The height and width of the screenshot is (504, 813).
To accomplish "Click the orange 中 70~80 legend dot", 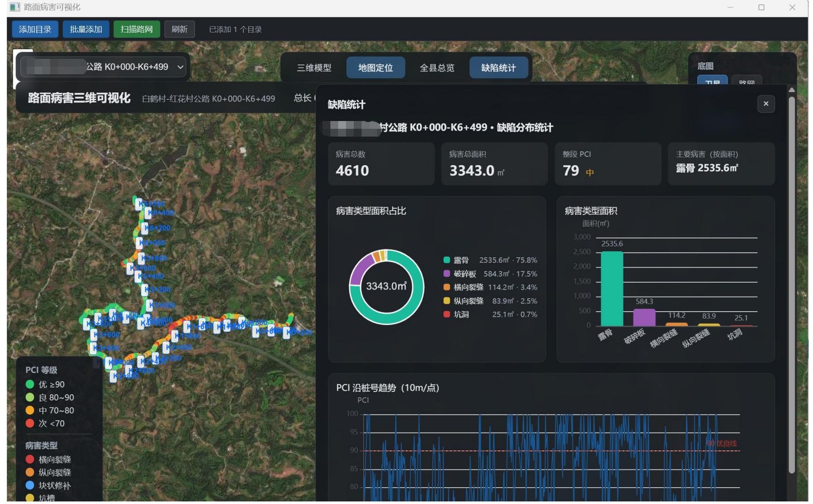I will [x=30, y=410].
